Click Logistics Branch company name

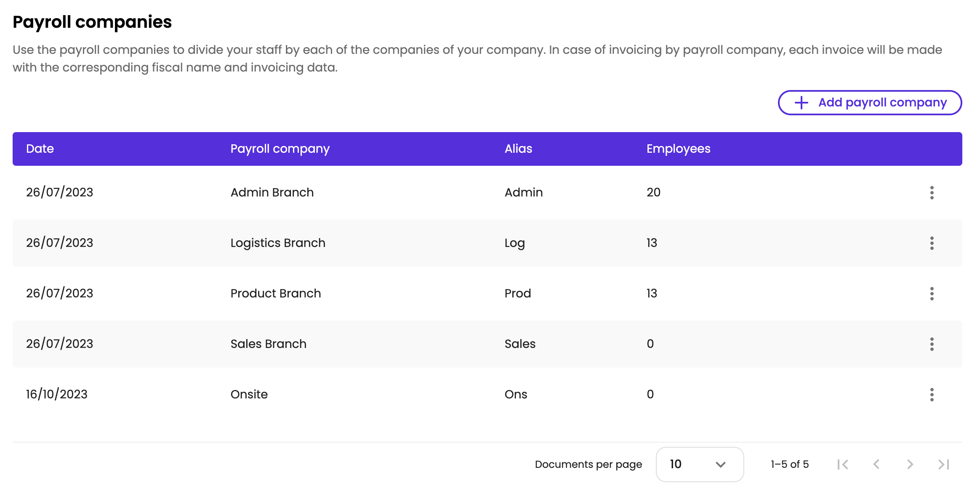point(278,243)
